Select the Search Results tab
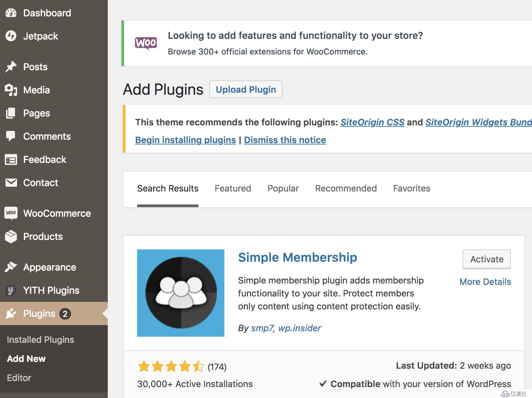Image resolution: width=532 pixels, height=398 pixels. coord(168,188)
